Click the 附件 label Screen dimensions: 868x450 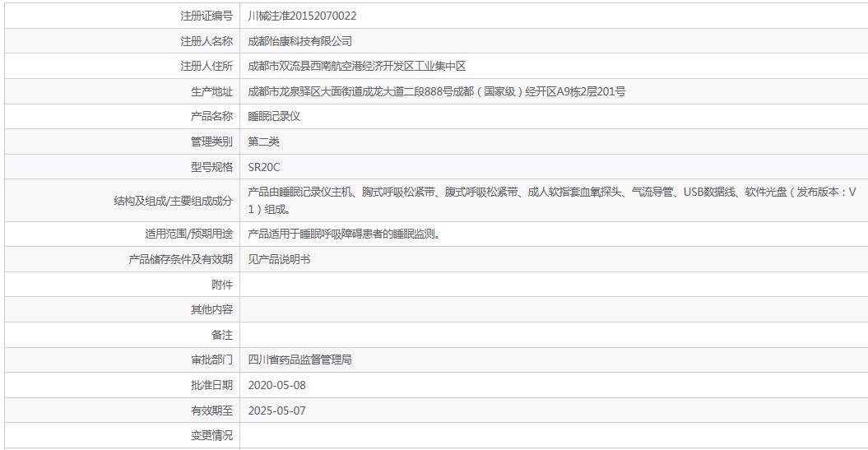(222, 285)
